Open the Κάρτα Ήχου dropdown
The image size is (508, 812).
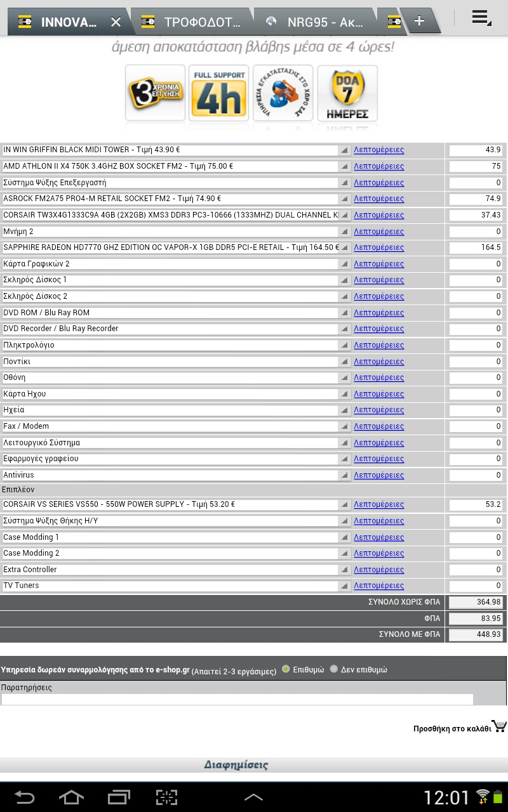click(x=177, y=394)
